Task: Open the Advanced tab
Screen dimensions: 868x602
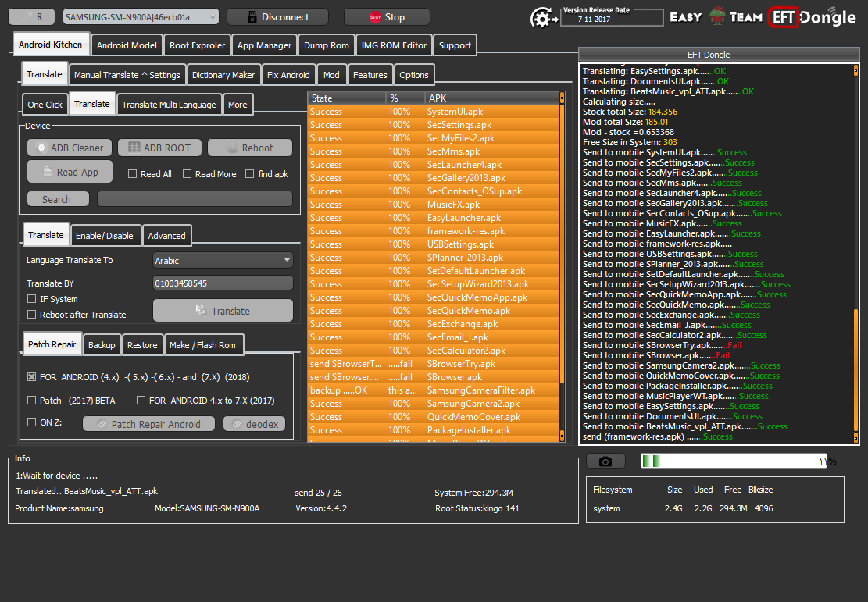Action: [x=166, y=236]
